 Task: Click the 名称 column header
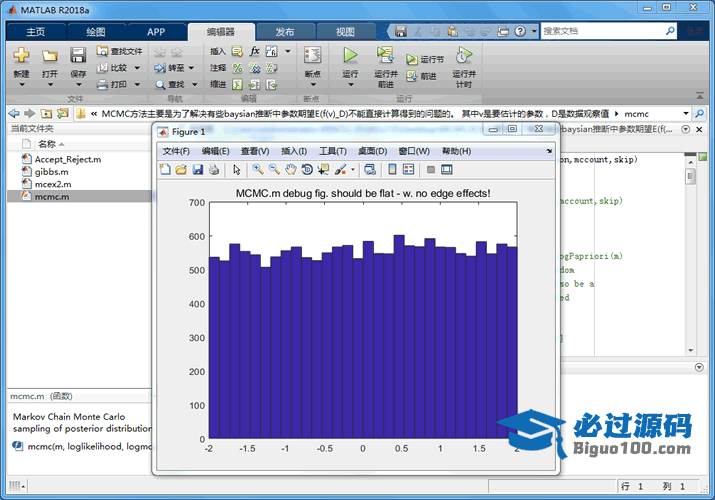(x=47, y=144)
